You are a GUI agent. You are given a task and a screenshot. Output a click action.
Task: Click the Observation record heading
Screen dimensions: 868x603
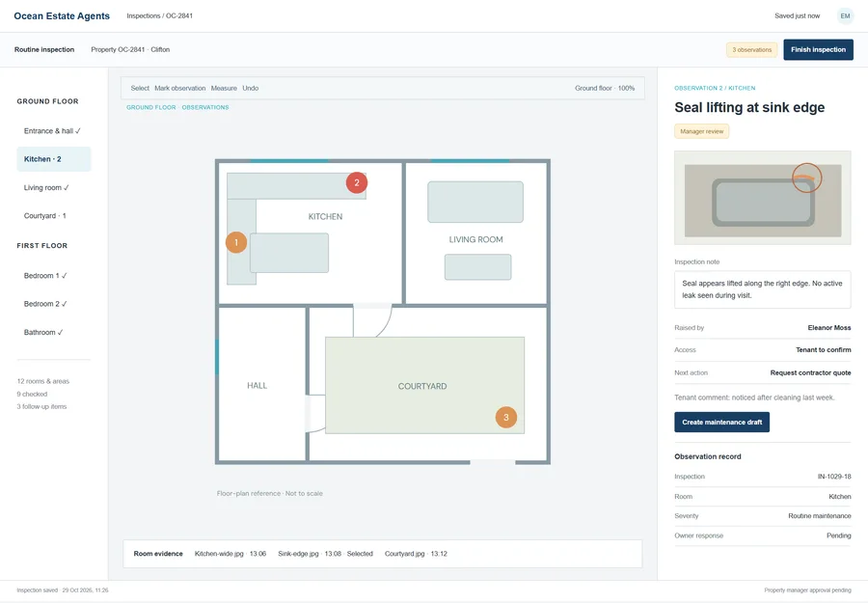pyautogui.click(x=708, y=456)
